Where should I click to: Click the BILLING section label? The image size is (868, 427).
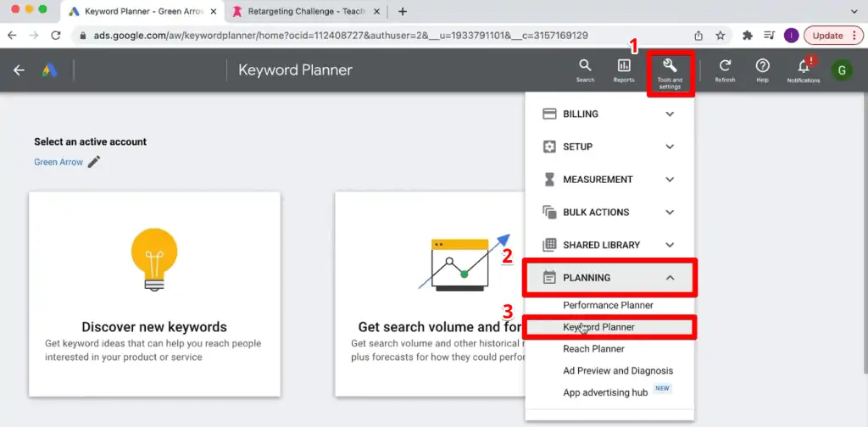point(580,114)
